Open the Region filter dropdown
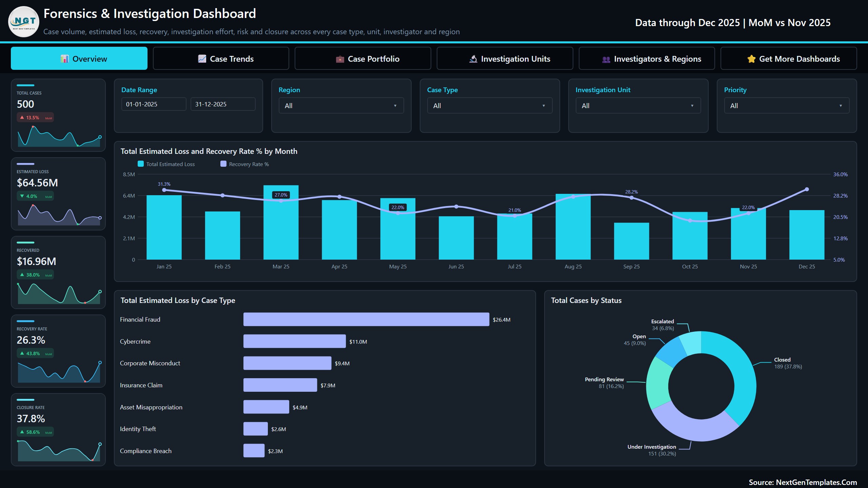This screenshot has width=868, height=488. tap(341, 106)
